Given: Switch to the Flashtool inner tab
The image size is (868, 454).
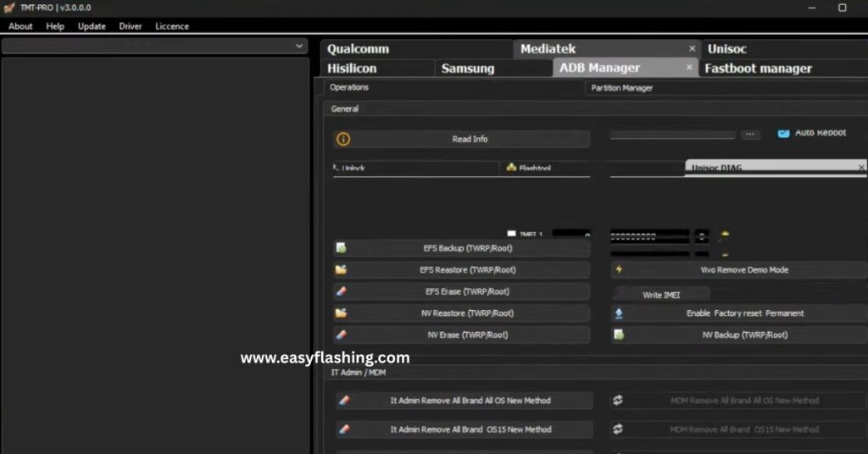Looking at the screenshot, I should coord(545,168).
